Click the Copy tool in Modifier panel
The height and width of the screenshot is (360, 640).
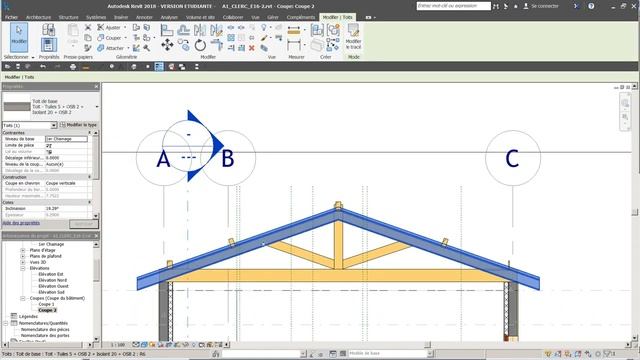coord(184,45)
